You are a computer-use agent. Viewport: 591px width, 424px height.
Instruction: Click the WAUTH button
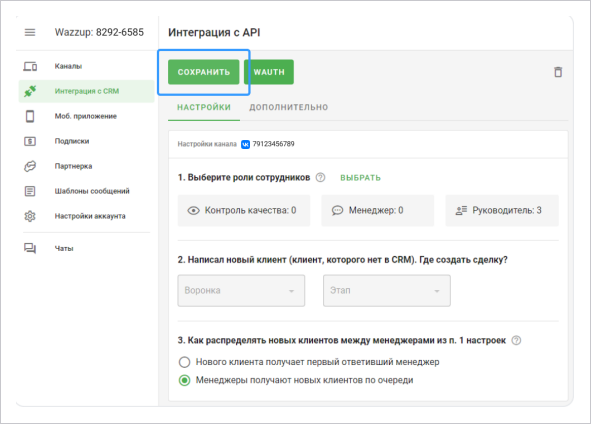(269, 72)
